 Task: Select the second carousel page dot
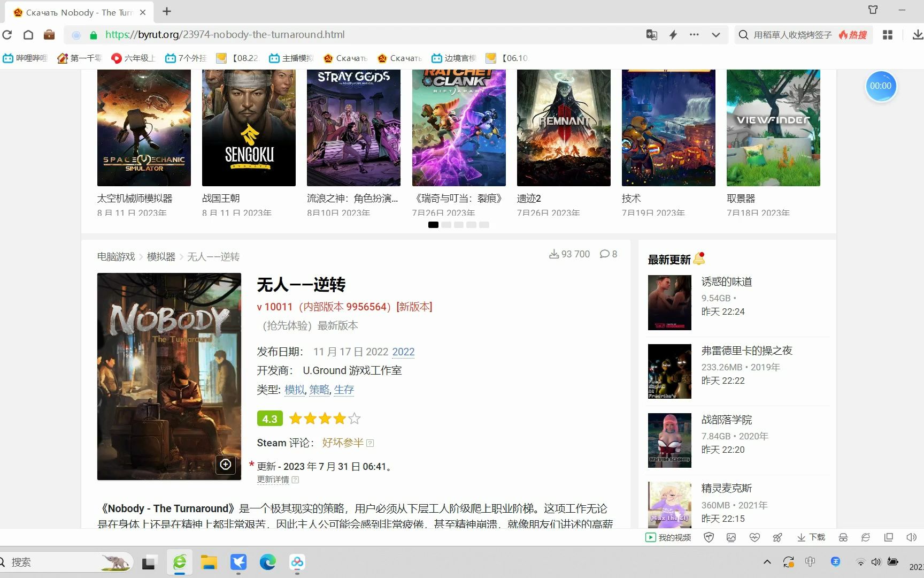[446, 225]
